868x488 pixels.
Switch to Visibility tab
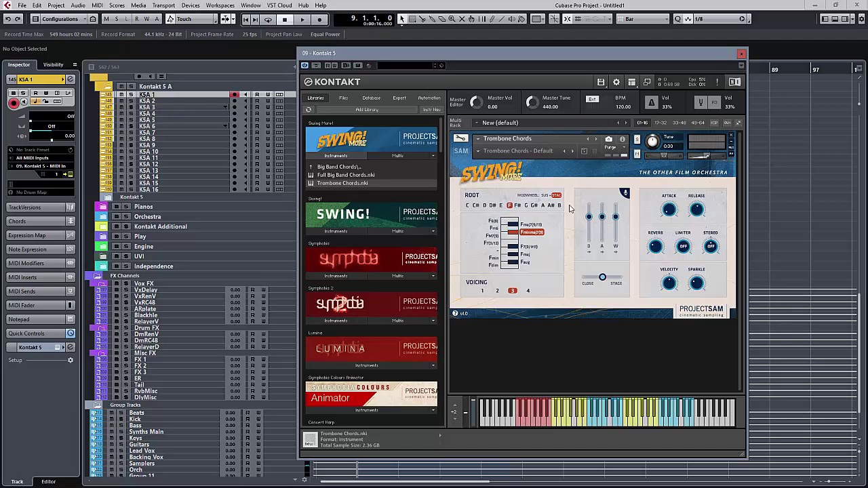53,64
